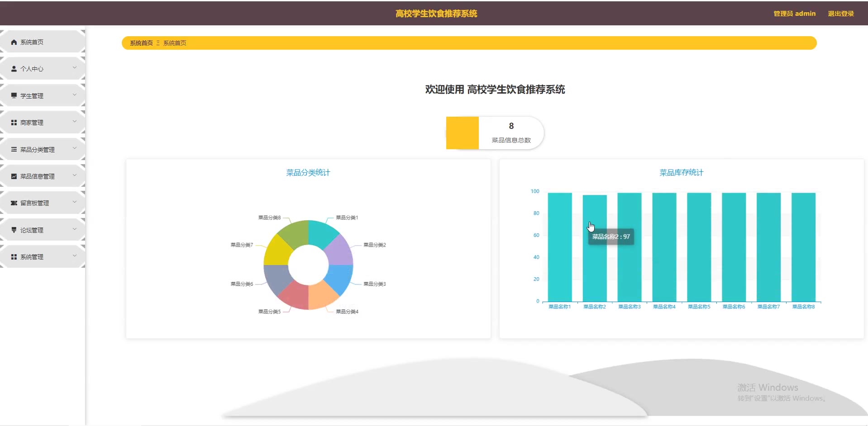Expand the 系统管理 submenu arrow
The width and height of the screenshot is (868, 426).
pos(75,256)
